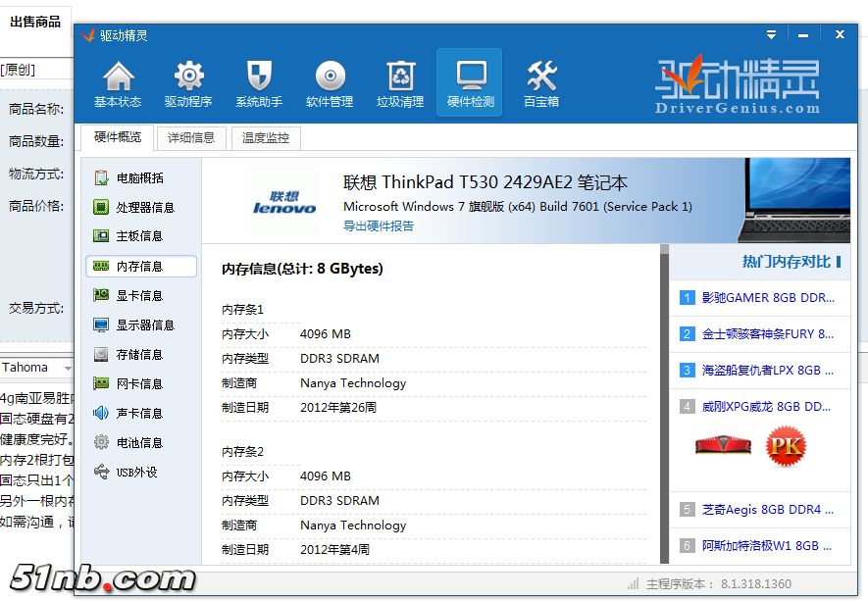Click the 内存信息(总计: 8 GBytes) heading
Viewport: 868px width, 601px height.
[x=302, y=269]
